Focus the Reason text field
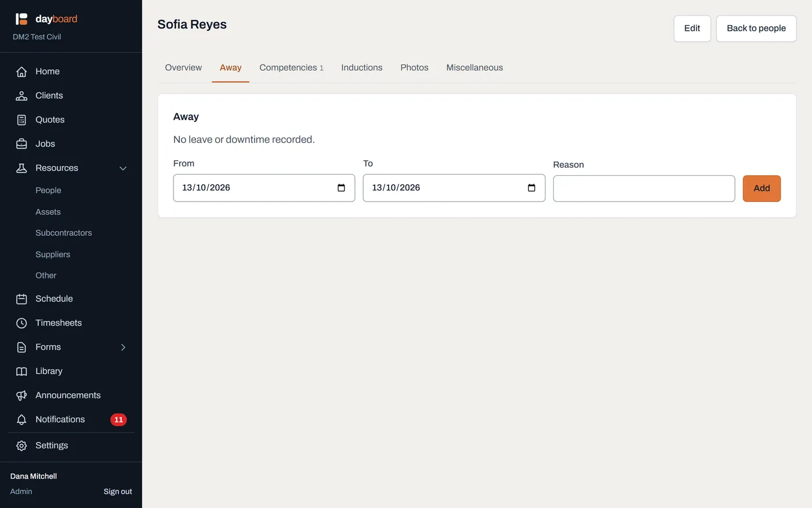 644,189
